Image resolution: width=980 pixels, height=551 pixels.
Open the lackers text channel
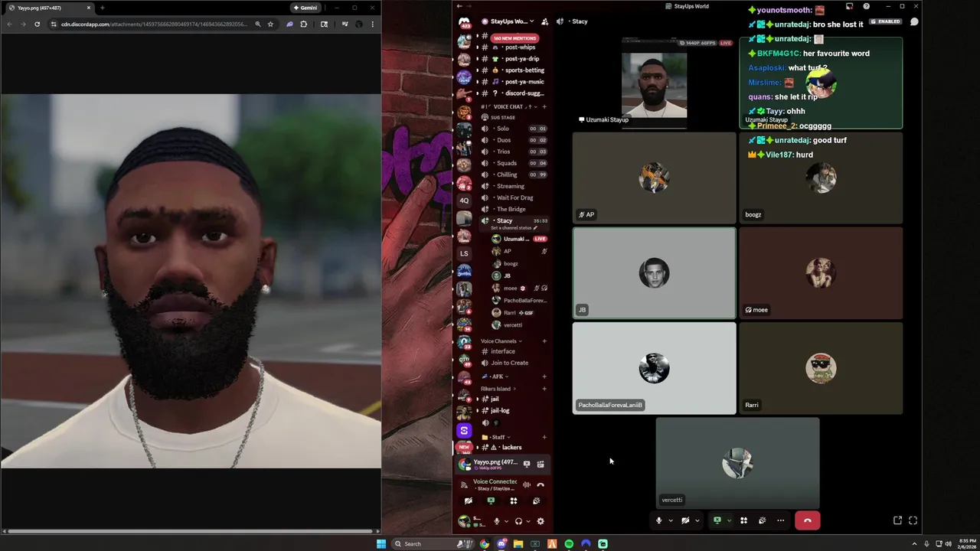[513, 448]
